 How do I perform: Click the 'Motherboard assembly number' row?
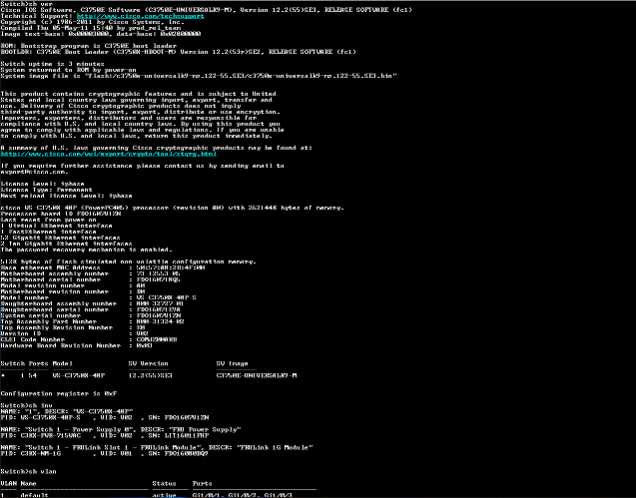(x=90, y=274)
